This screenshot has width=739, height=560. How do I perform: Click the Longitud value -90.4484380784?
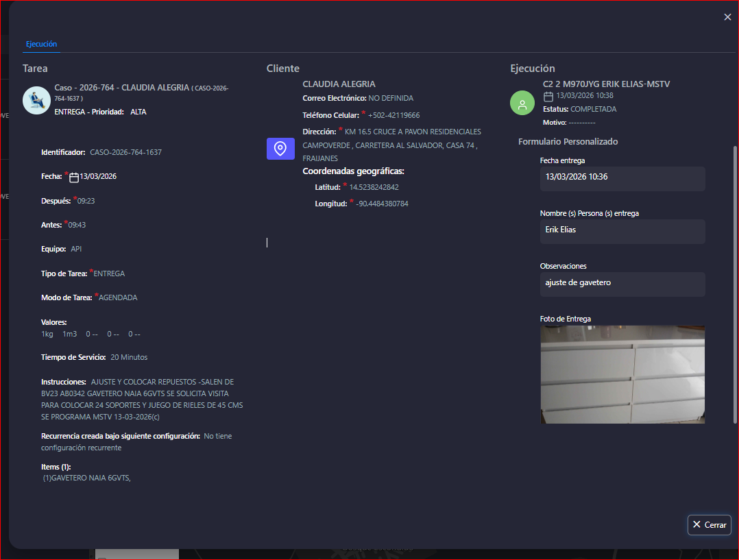click(x=382, y=204)
